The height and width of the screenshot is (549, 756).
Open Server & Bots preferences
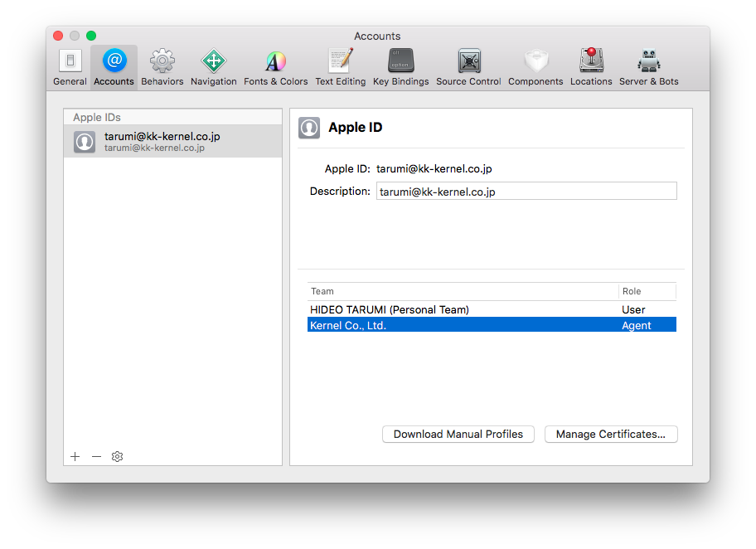[648, 67]
